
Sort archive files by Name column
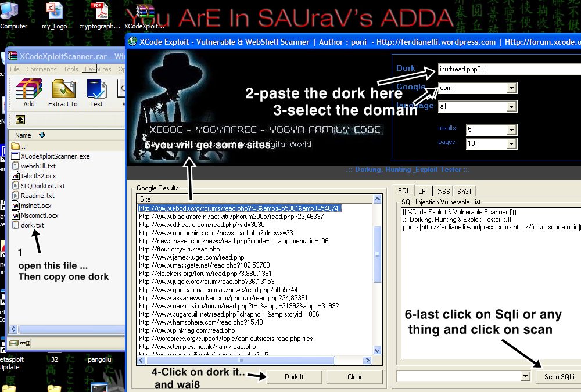23,135
